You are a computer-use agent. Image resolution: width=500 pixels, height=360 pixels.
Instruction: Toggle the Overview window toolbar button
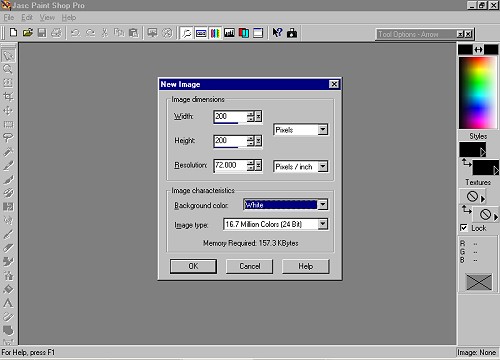point(258,33)
